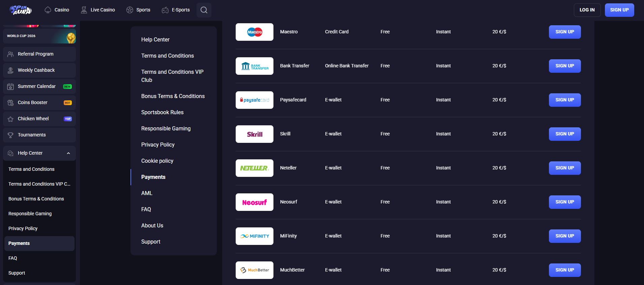Click the Bank Transfer logo
This screenshot has height=285, width=644.
(x=255, y=66)
